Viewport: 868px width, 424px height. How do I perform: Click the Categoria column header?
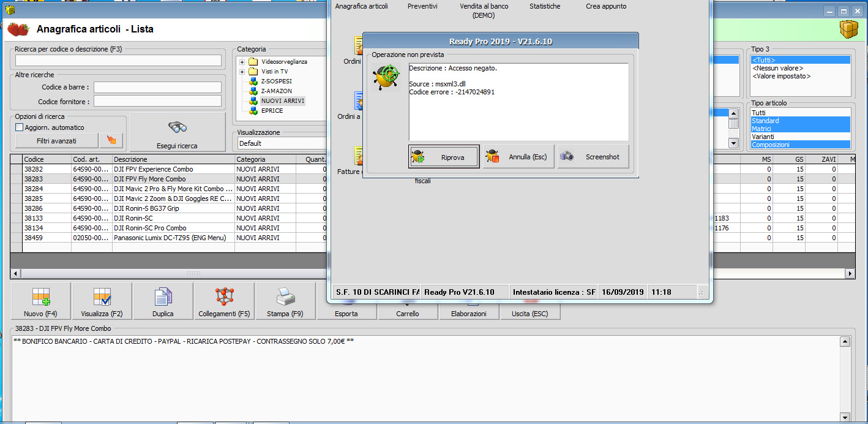point(266,159)
